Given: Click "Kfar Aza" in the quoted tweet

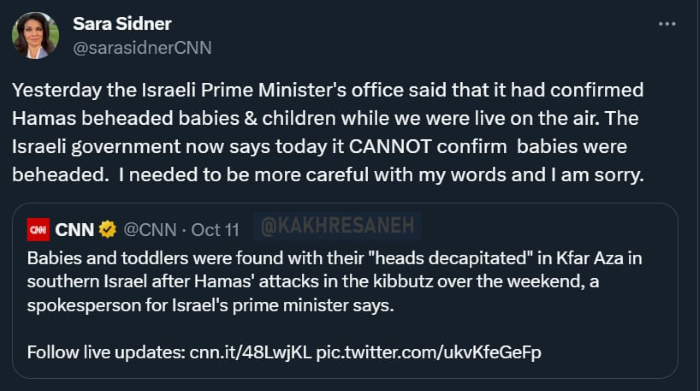Looking at the screenshot, I should pos(589,258).
